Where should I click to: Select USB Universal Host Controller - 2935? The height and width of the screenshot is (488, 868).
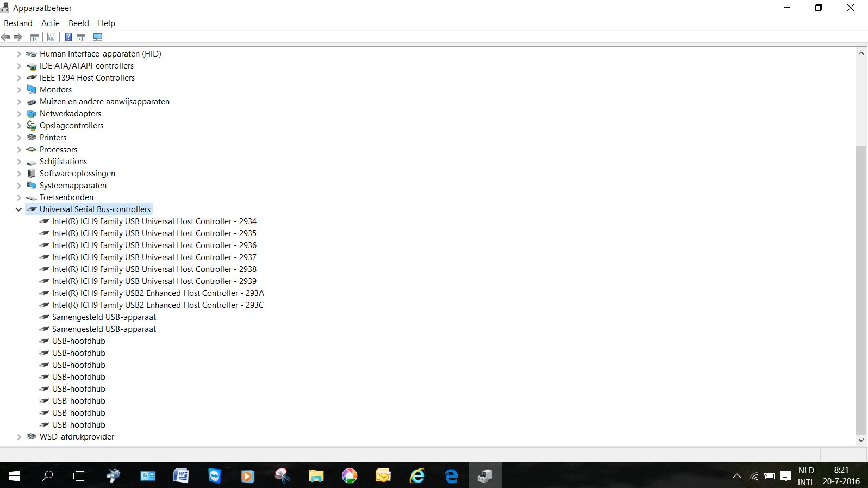[x=154, y=233]
